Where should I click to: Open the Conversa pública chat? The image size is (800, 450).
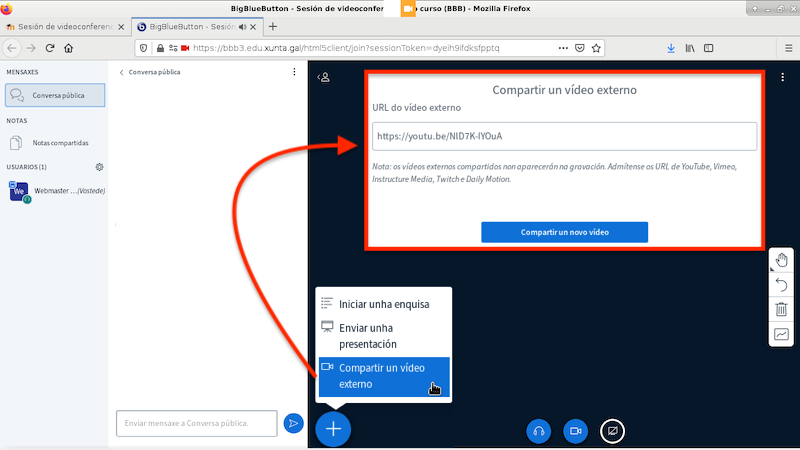(55, 95)
